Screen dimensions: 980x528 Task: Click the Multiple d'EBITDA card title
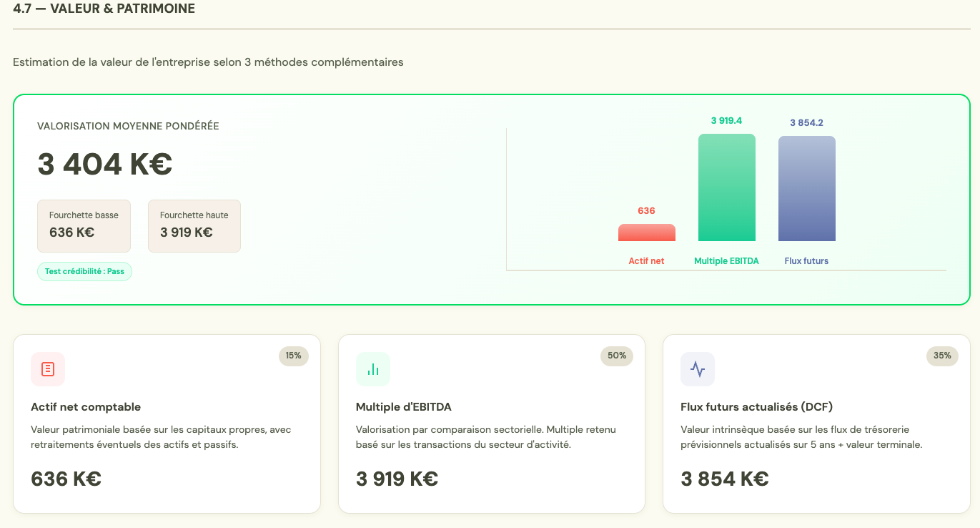click(404, 407)
